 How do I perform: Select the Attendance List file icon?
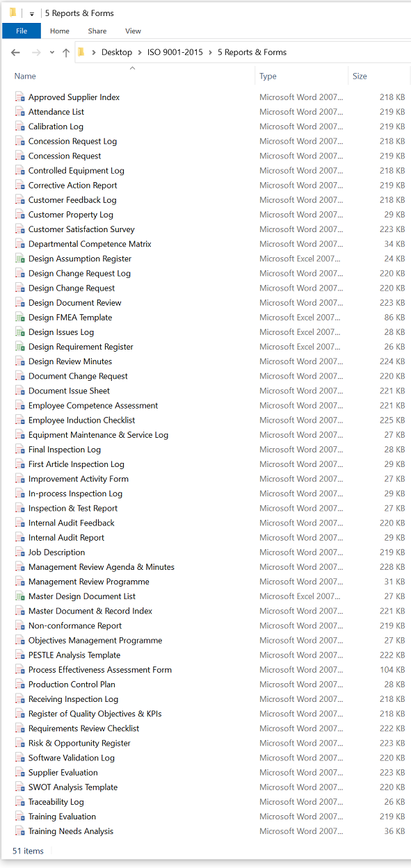[19, 112]
